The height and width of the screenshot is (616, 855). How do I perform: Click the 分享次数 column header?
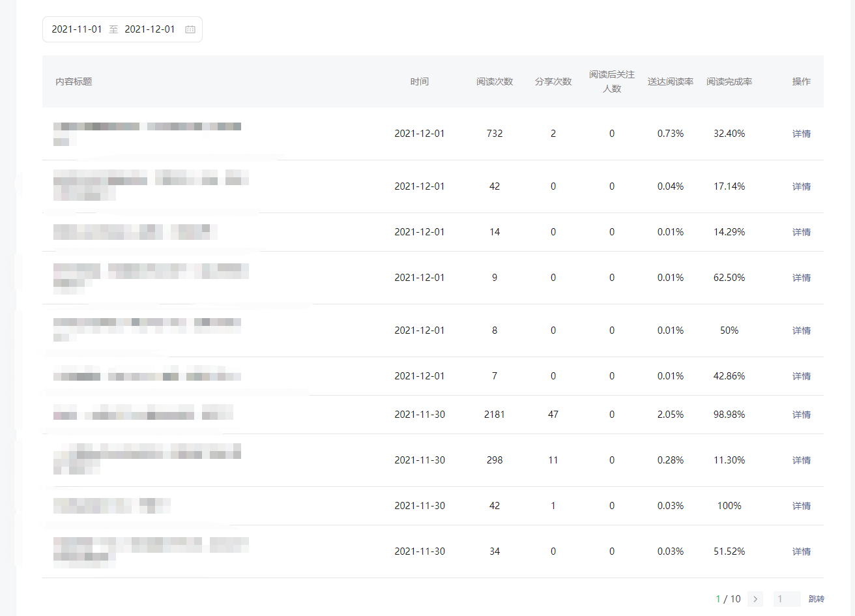(x=553, y=81)
